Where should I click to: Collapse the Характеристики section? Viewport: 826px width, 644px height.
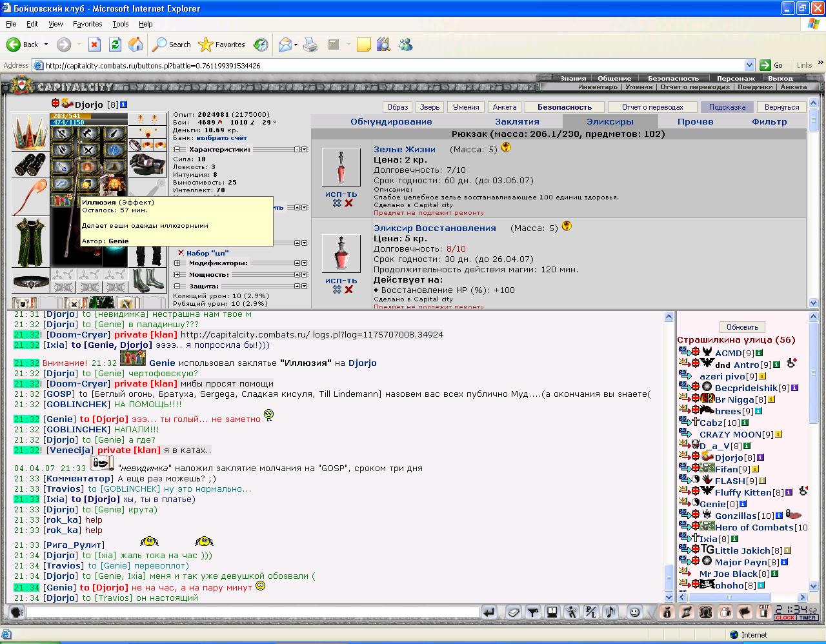click(177, 149)
